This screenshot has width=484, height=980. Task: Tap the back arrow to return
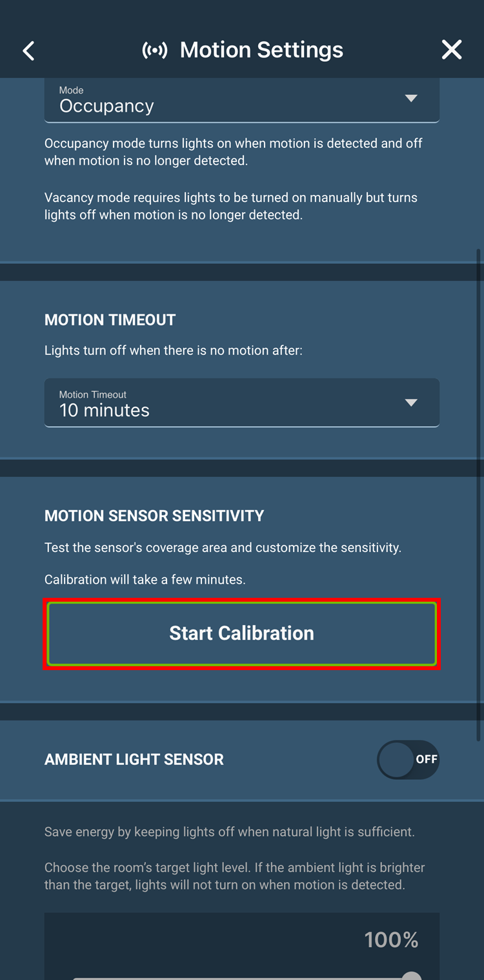tap(28, 50)
